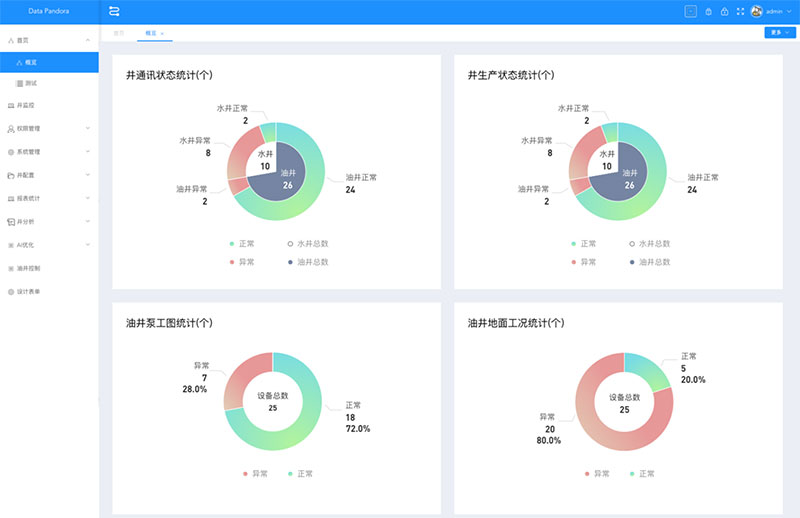Viewport: 800px width, 518px height.
Task: Click the admin user avatar
Action: (756, 12)
